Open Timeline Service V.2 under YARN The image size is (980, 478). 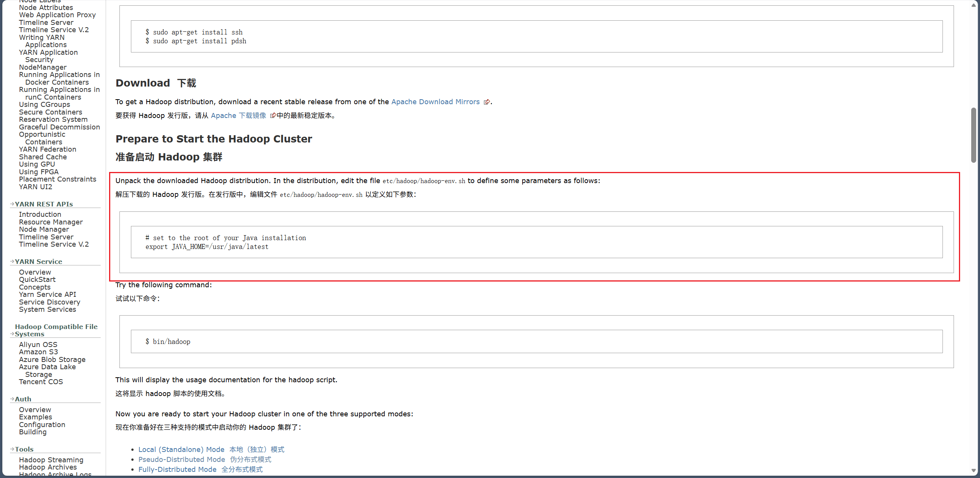(54, 30)
